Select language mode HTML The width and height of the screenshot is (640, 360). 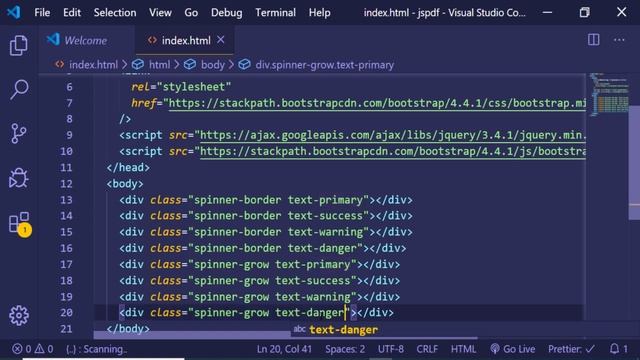coord(463,349)
